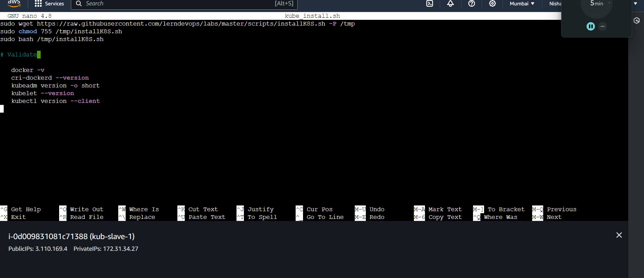
Task: Click the instance ID heading kub-slave-1
Action: (x=71, y=236)
